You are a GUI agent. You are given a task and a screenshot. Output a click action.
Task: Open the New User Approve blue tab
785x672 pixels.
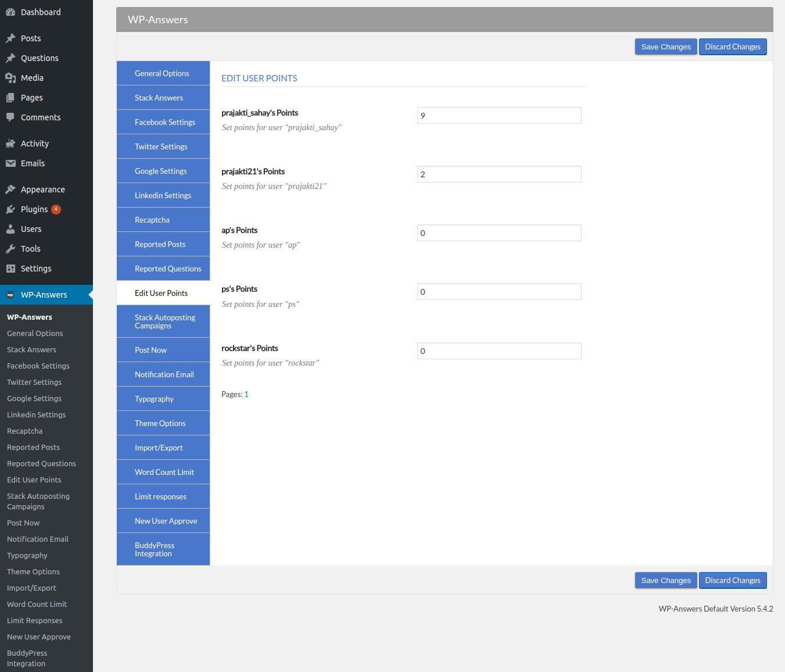[x=163, y=521]
